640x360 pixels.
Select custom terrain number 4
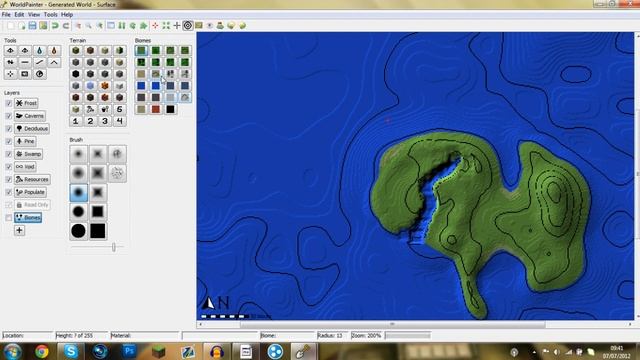tap(120, 121)
